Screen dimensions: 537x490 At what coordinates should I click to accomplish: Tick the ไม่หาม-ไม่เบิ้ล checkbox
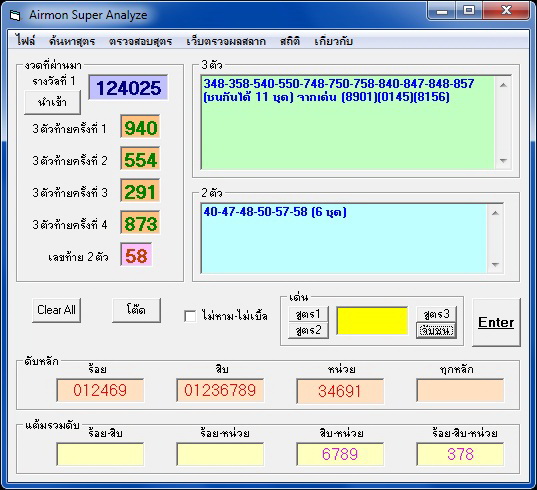point(190,316)
